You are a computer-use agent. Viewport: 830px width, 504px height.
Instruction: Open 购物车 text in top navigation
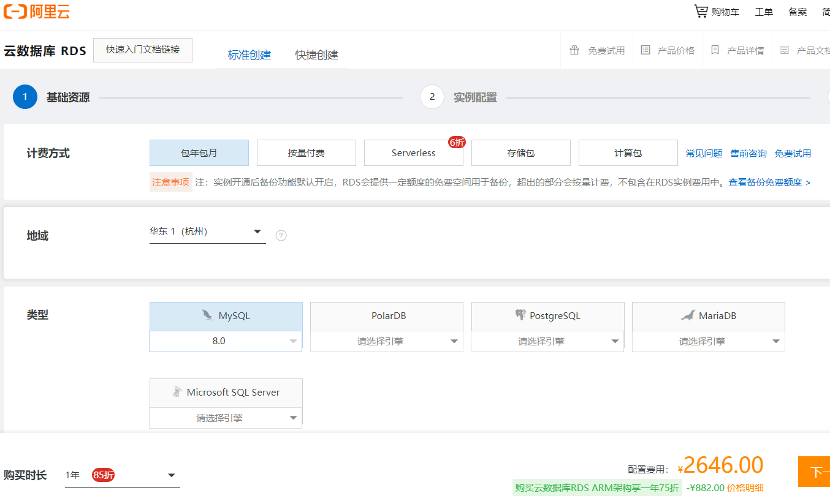point(725,12)
